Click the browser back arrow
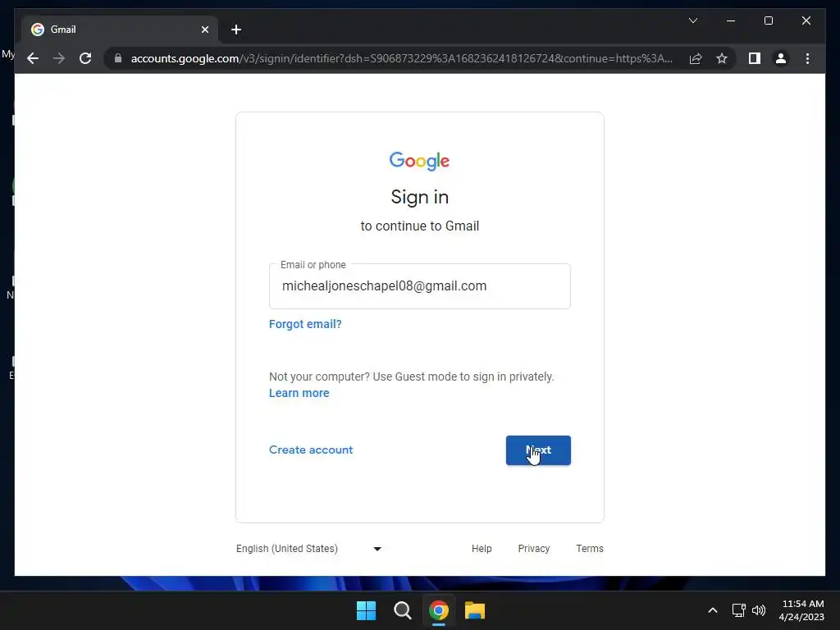Screen dimensions: 840x630 coord(33,58)
